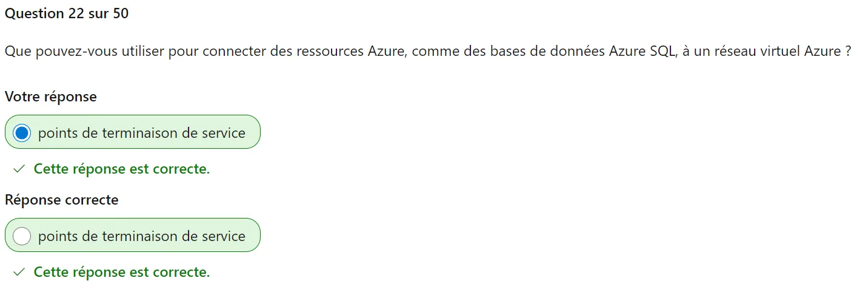Click the question mark ending the question
This screenshot has width=868, height=292.
(x=847, y=52)
